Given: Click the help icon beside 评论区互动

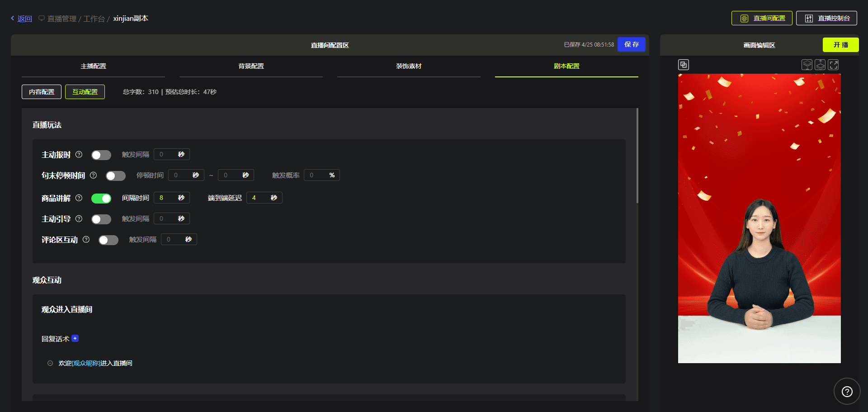Looking at the screenshot, I should click(x=86, y=240).
